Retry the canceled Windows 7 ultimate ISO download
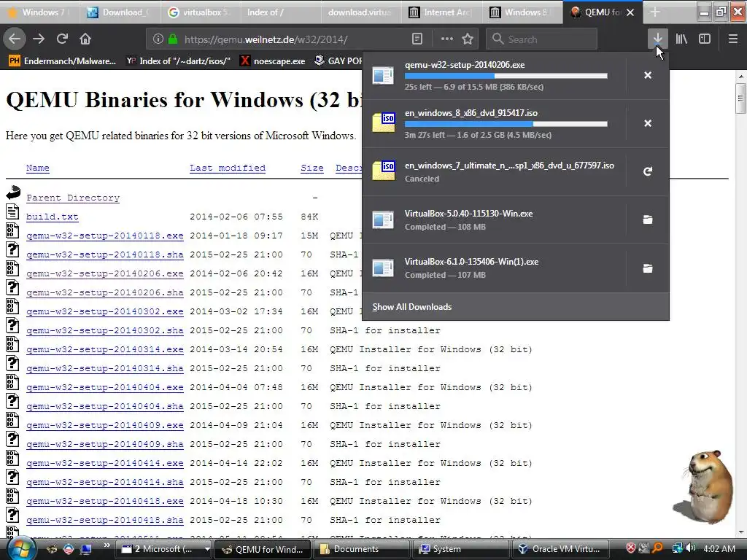 point(648,171)
